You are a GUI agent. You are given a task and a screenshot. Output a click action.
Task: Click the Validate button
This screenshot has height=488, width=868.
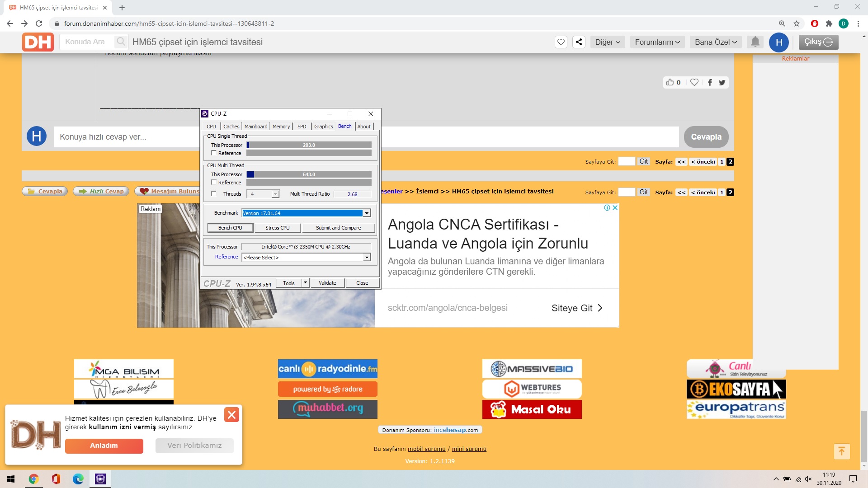tap(327, 283)
